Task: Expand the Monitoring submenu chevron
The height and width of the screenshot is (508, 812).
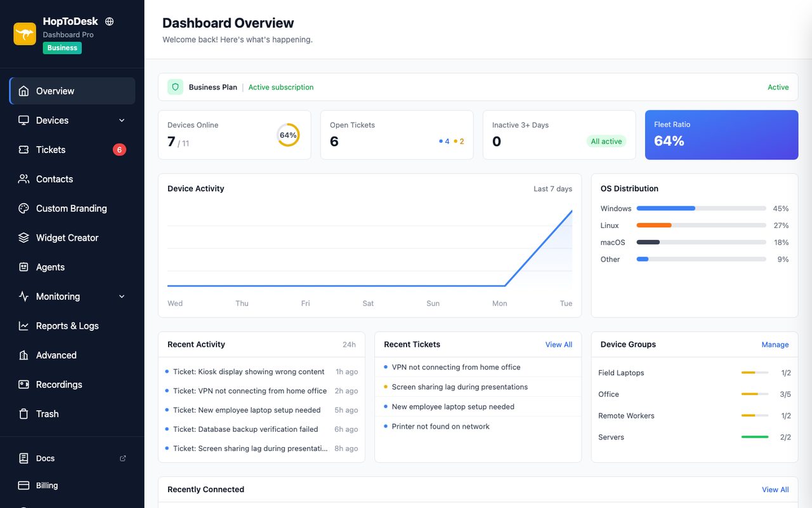Action: point(122,297)
